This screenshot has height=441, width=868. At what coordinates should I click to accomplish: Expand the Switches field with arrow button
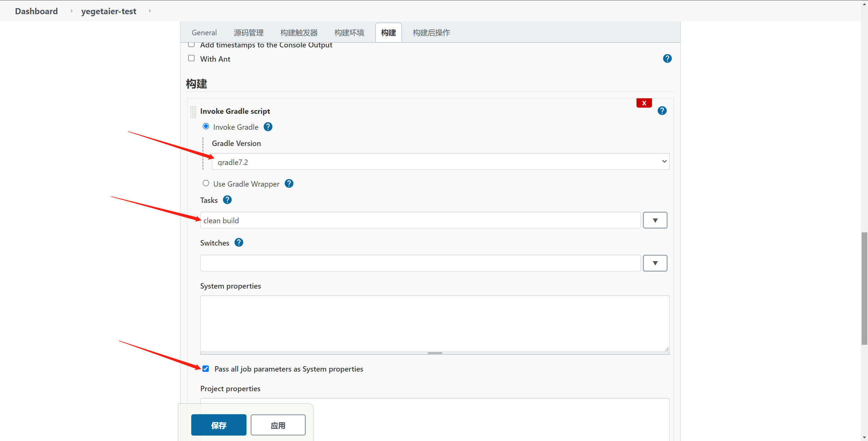pos(655,263)
